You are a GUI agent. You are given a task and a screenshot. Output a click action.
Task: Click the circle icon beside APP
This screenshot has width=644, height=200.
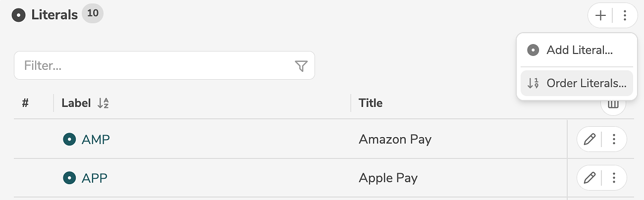(69, 178)
